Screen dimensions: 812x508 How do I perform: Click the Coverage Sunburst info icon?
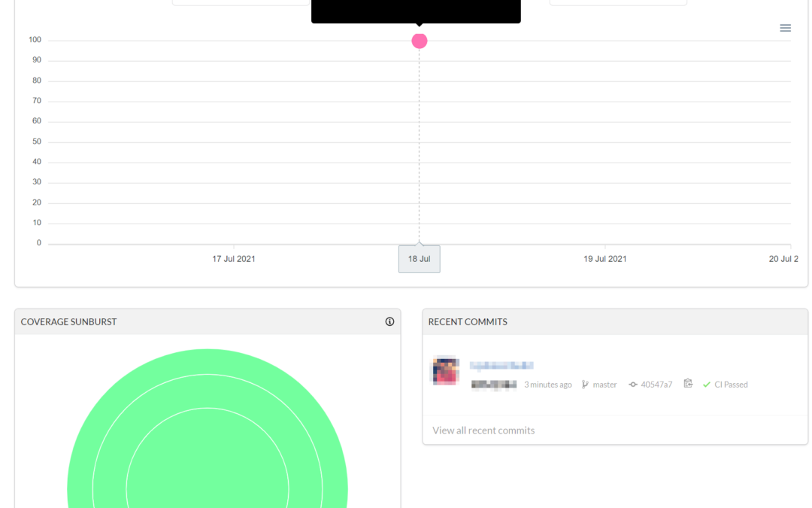pos(389,321)
